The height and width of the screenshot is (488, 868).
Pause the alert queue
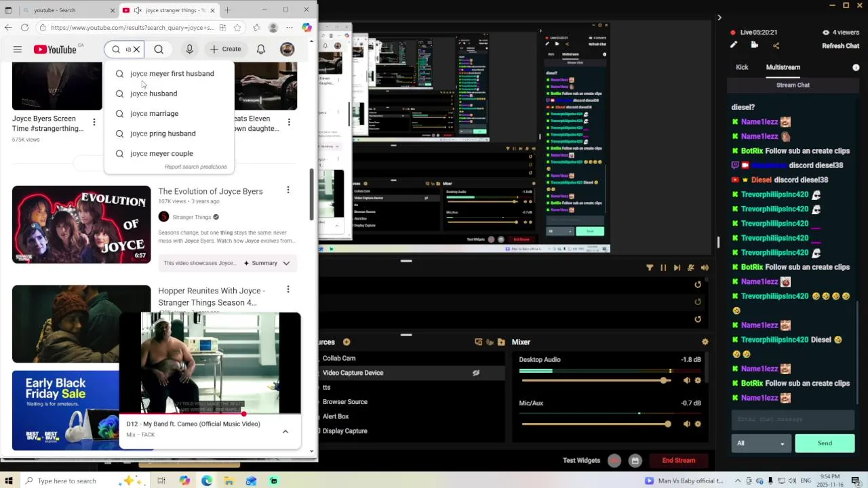tap(663, 268)
